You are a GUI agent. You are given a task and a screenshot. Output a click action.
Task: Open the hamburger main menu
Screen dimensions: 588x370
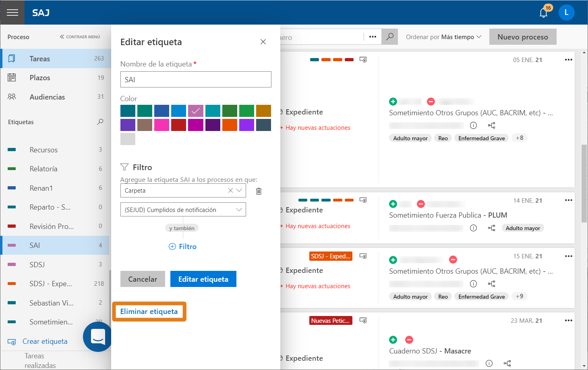click(12, 12)
